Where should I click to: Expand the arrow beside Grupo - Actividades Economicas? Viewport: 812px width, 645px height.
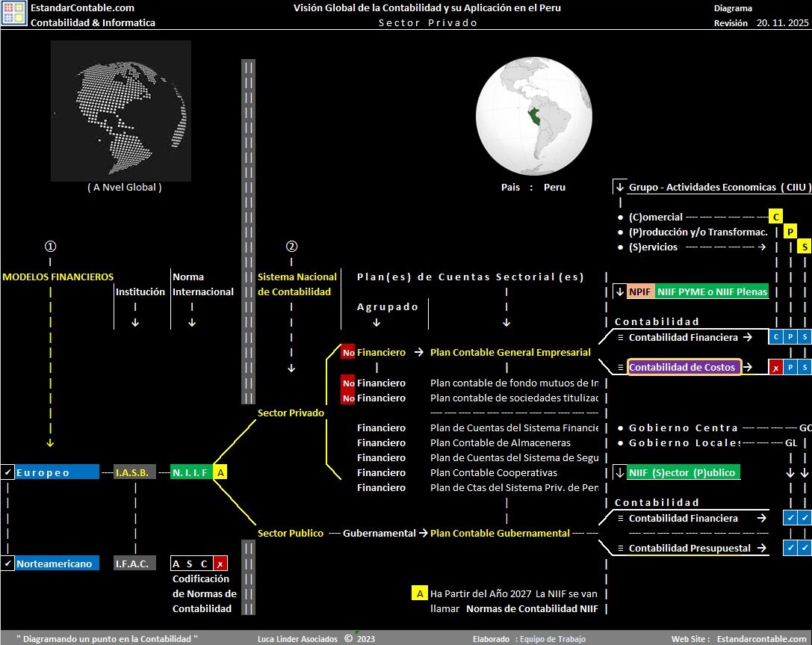620,187
